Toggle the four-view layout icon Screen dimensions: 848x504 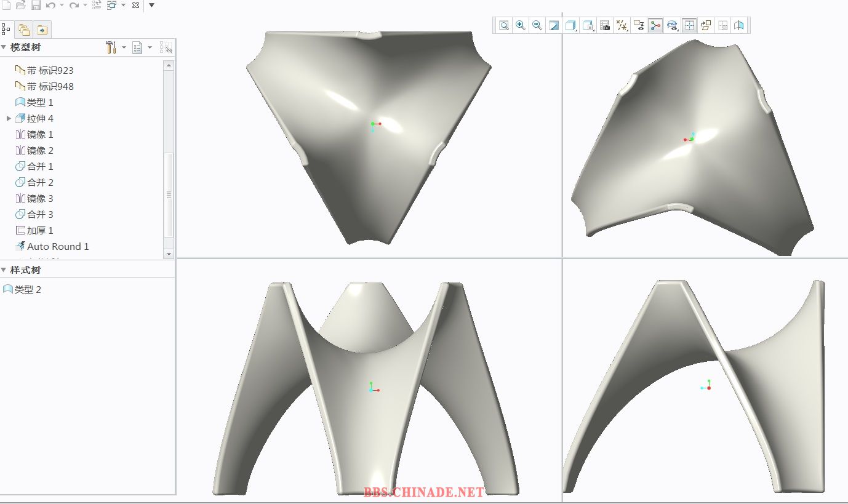(x=689, y=25)
